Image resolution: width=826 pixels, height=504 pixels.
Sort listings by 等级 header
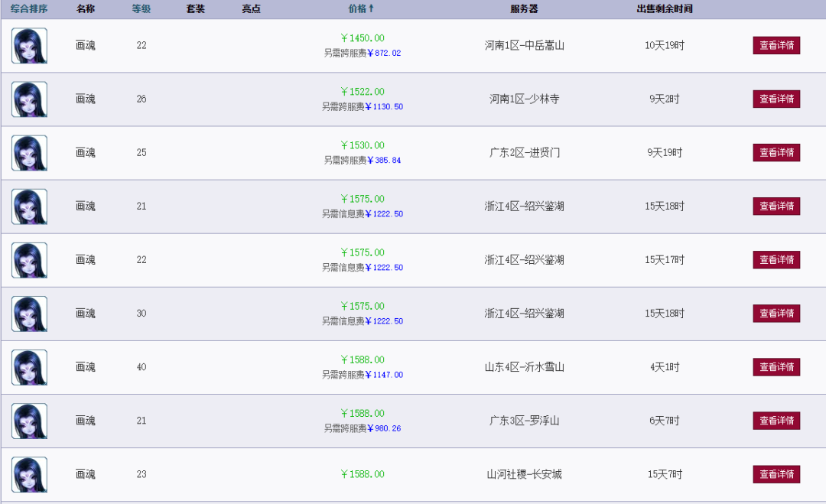141,9
